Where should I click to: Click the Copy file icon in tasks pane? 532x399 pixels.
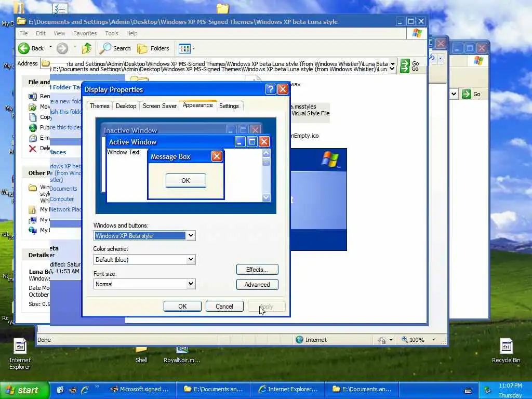click(33, 117)
